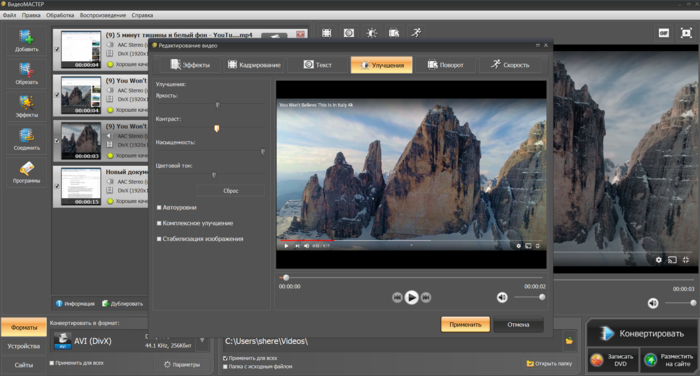Select the Форматы tab
Screen dimensions: 700x376
[x=24, y=327]
